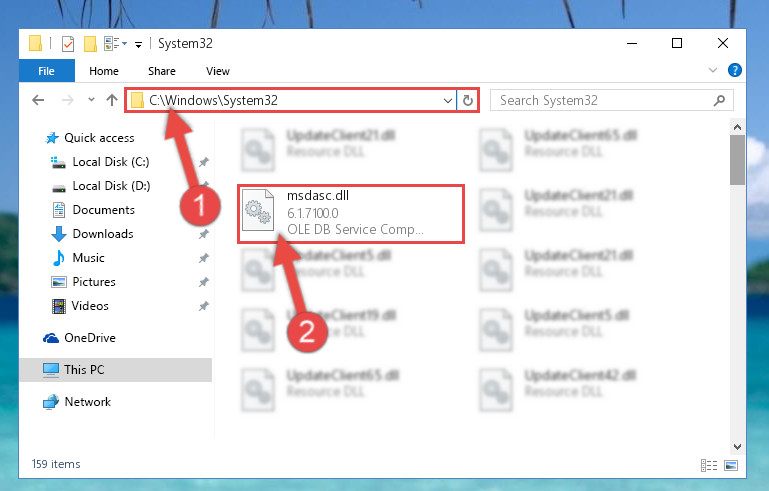Go back using the Back arrow
The image size is (769, 491).
38,100
